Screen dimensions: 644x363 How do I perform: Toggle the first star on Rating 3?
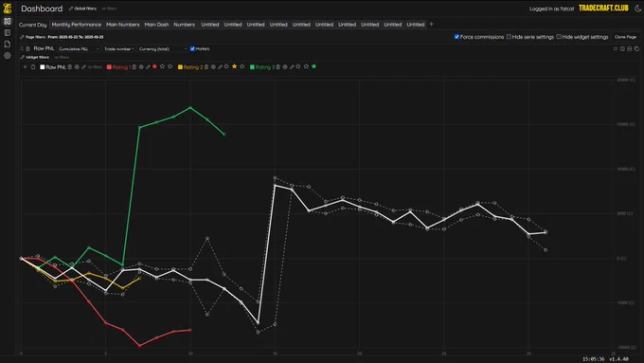pyautogui.click(x=298, y=66)
